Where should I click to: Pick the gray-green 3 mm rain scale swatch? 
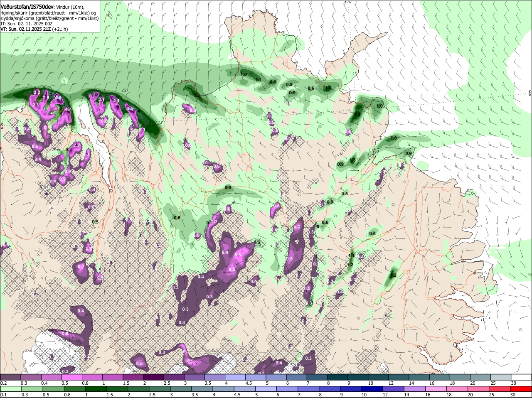click(x=181, y=389)
